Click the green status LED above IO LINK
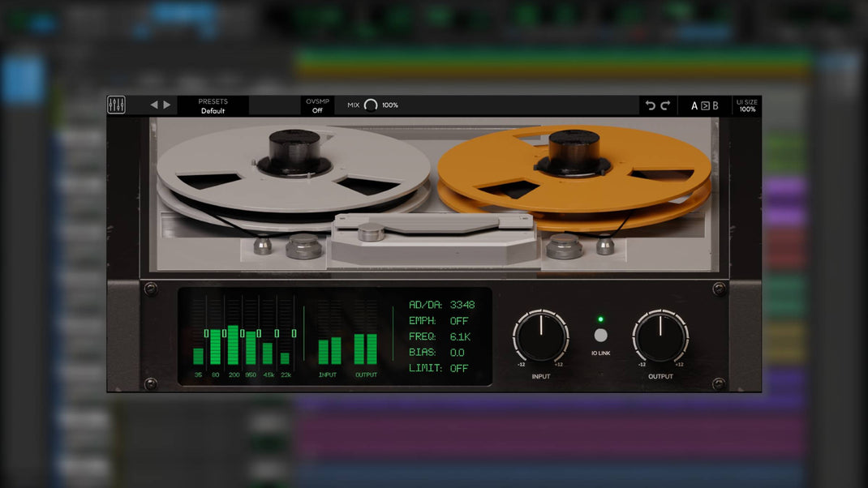This screenshot has height=488, width=868. click(x=600, y=318)
